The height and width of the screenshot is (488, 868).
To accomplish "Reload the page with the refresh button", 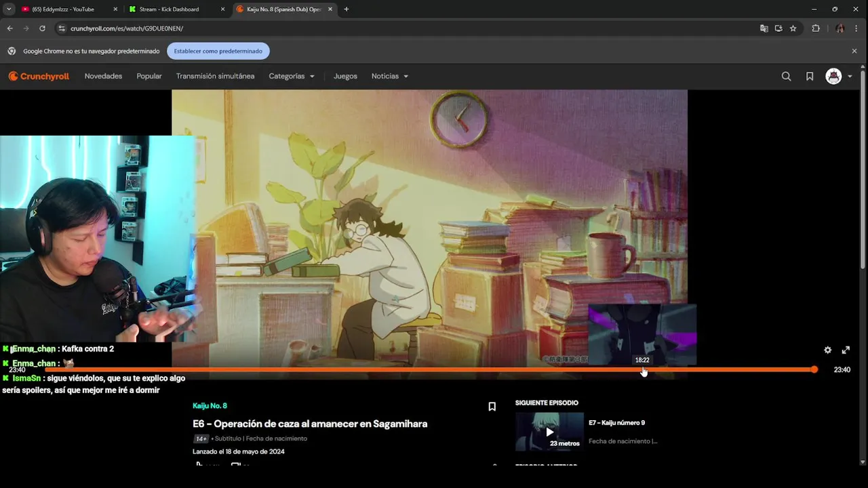I will click(42, 28).
